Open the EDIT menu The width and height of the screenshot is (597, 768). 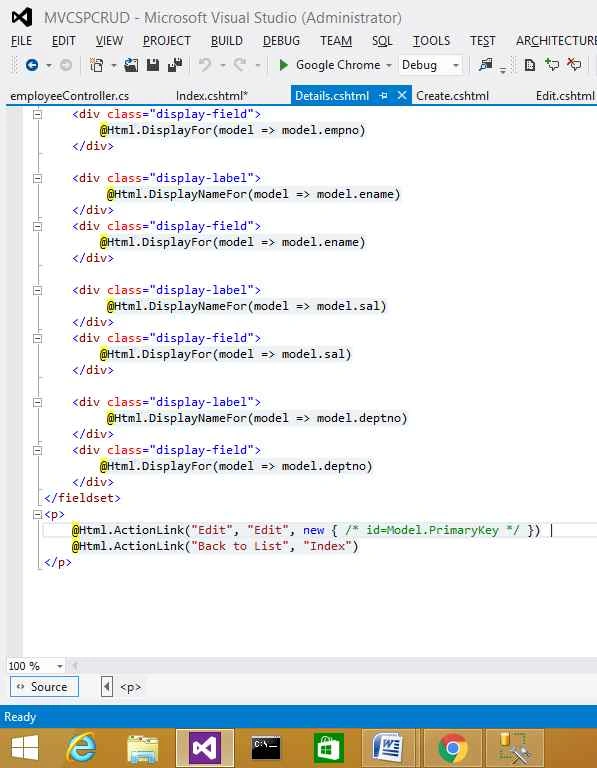[x=64, y=41]
